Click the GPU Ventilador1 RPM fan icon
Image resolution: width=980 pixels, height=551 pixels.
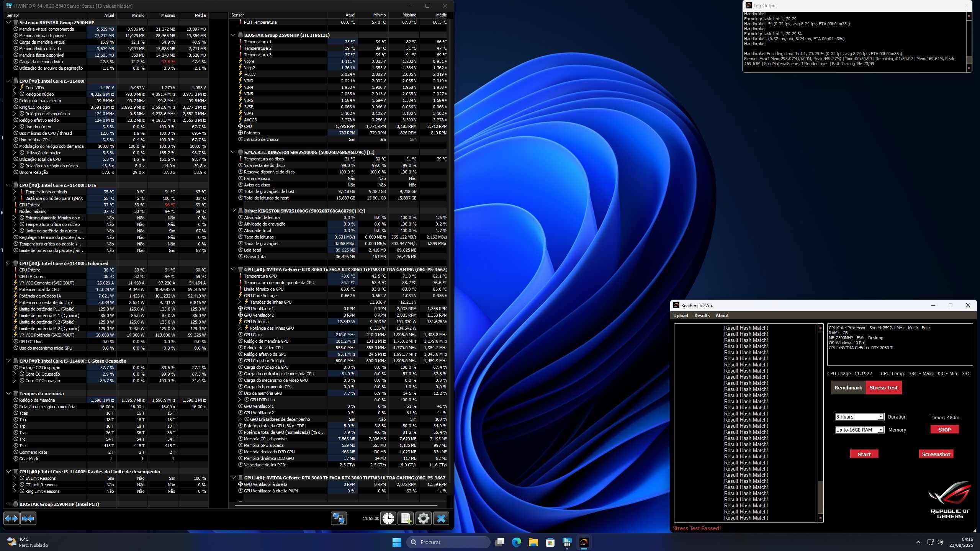(x=240, y=309)
